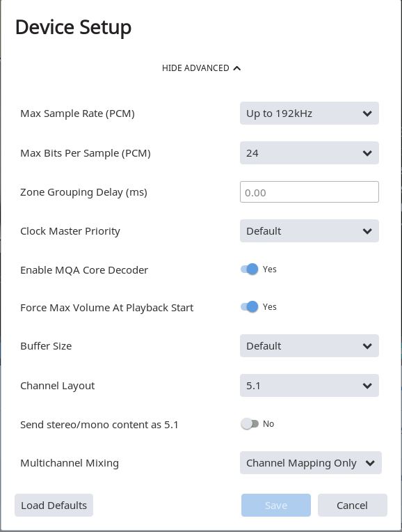Collapse settings with the Hide Advanced chevron

pos(237,68)
